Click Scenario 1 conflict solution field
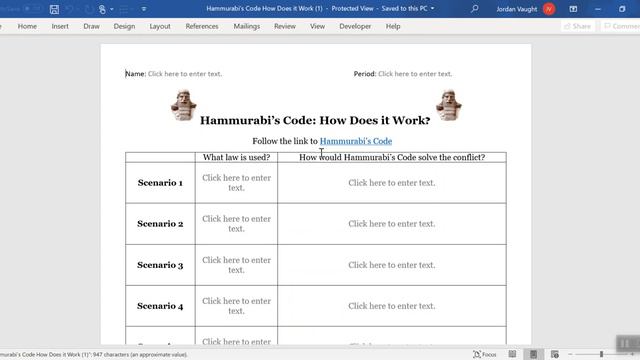 392,183
